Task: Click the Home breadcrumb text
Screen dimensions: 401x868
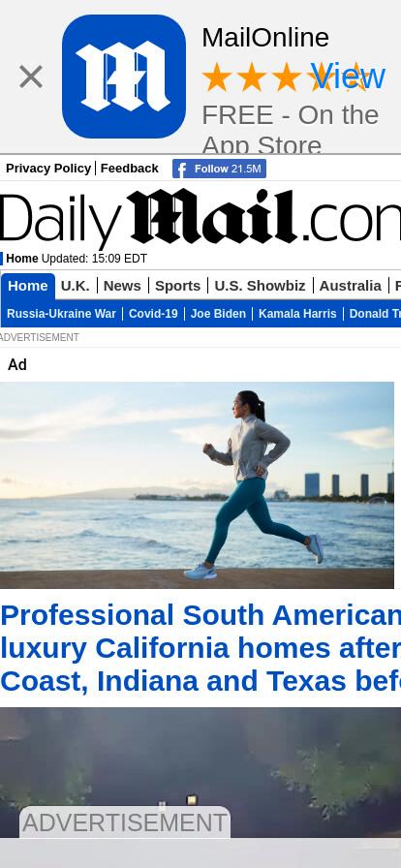Action: click(22, 259)
